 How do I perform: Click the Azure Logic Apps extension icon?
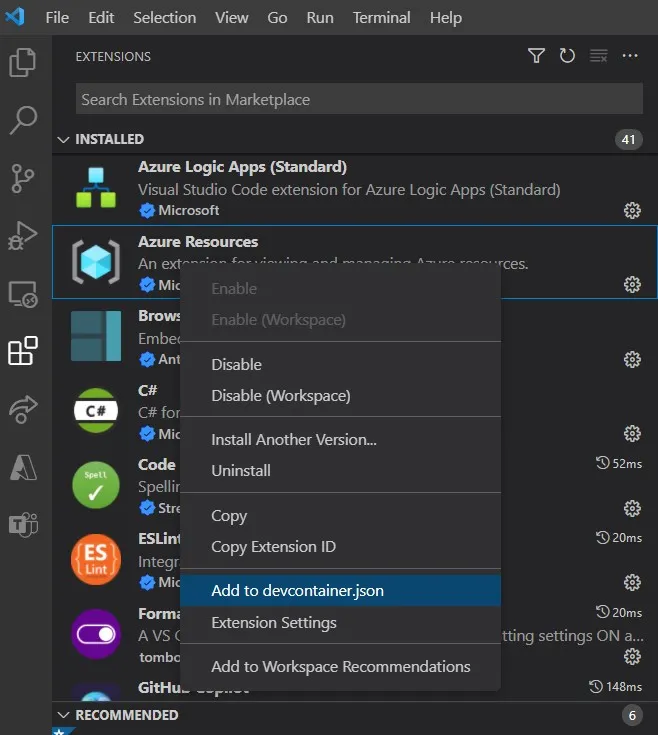tap(96, 188)
